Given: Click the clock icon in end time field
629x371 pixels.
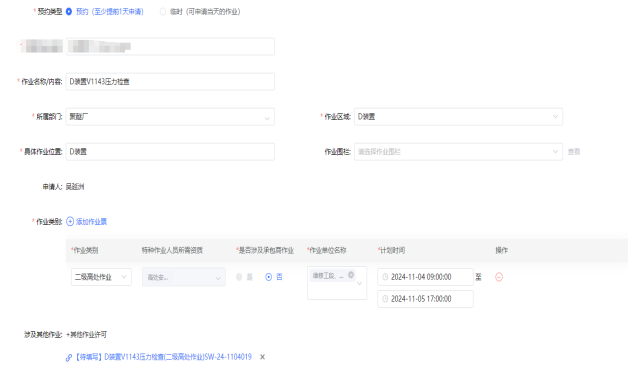Looking at the screenshot, I should 385,299.
